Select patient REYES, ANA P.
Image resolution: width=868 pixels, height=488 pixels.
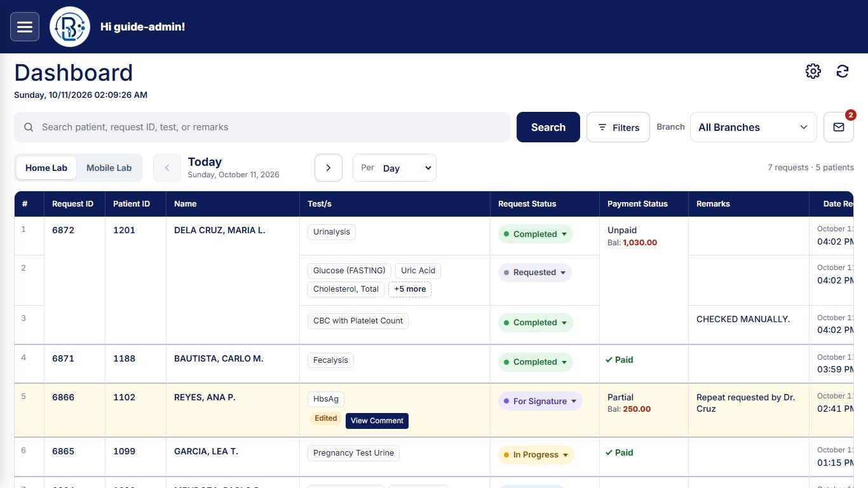[x=205, y=397]
